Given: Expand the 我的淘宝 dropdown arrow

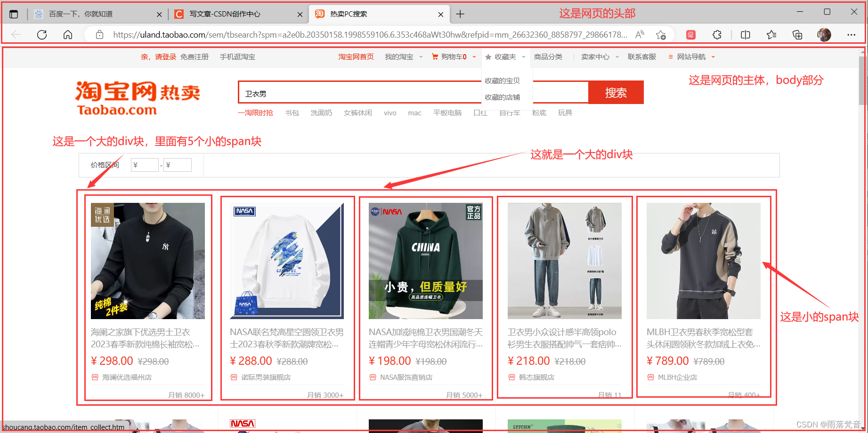Looking at the screenshot, I should click(x=421, y=57).
